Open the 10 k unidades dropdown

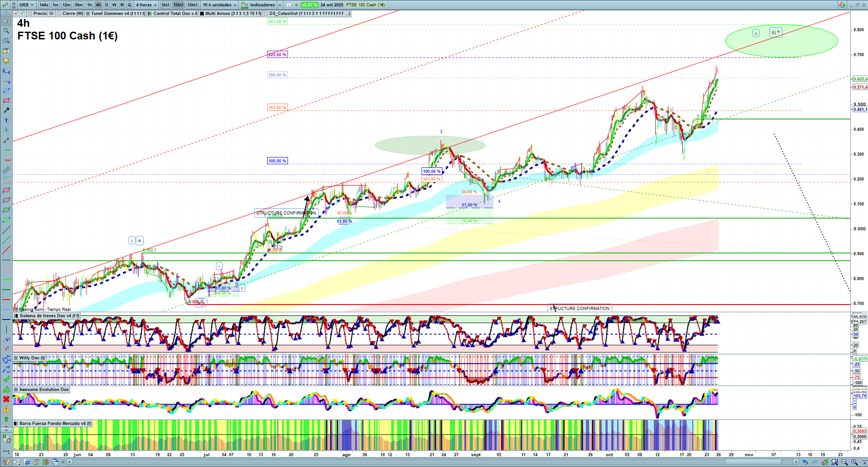219,5
